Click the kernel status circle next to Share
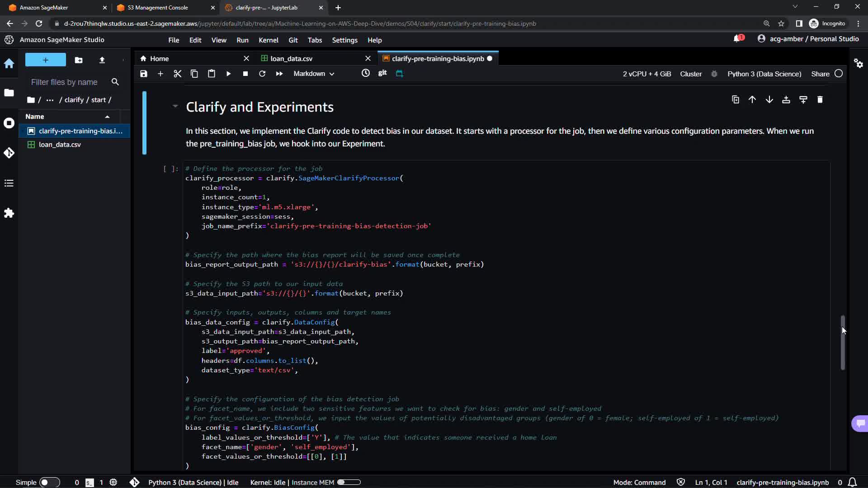 839,74
